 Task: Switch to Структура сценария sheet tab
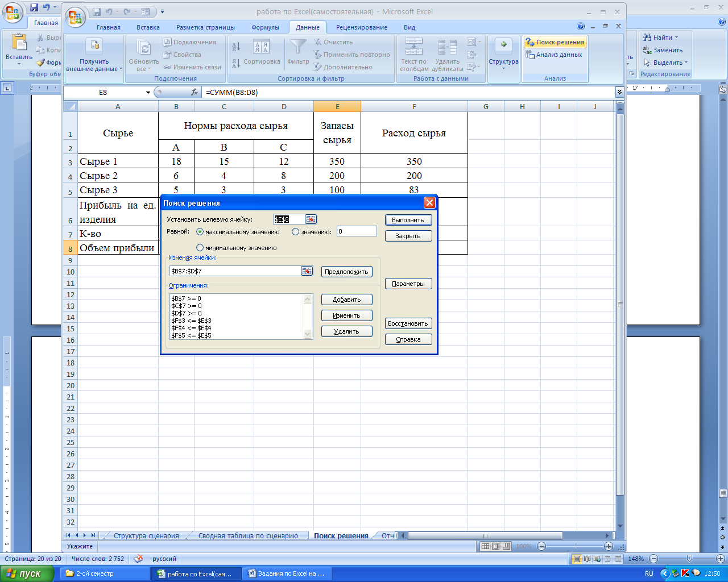click(146, 536)
